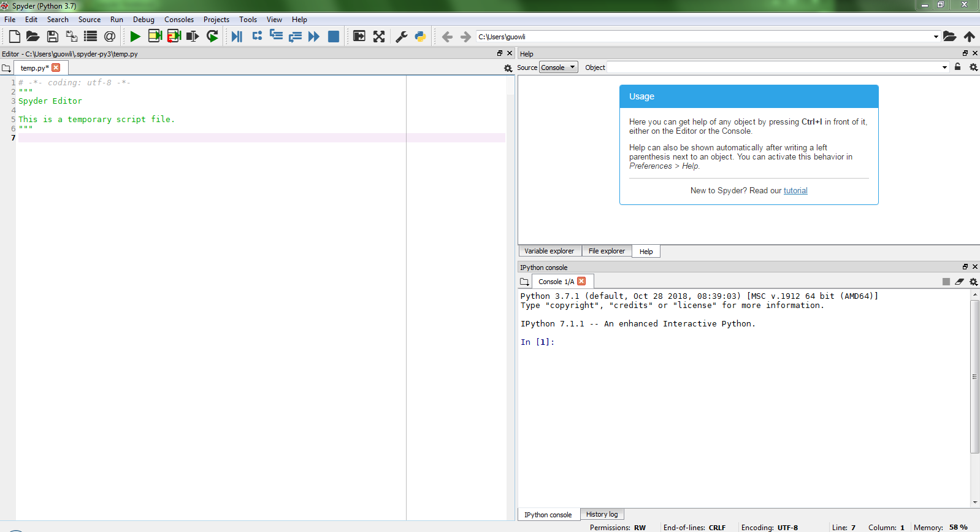Step into function debug icon
980x532 pixels.
[277, 36]
